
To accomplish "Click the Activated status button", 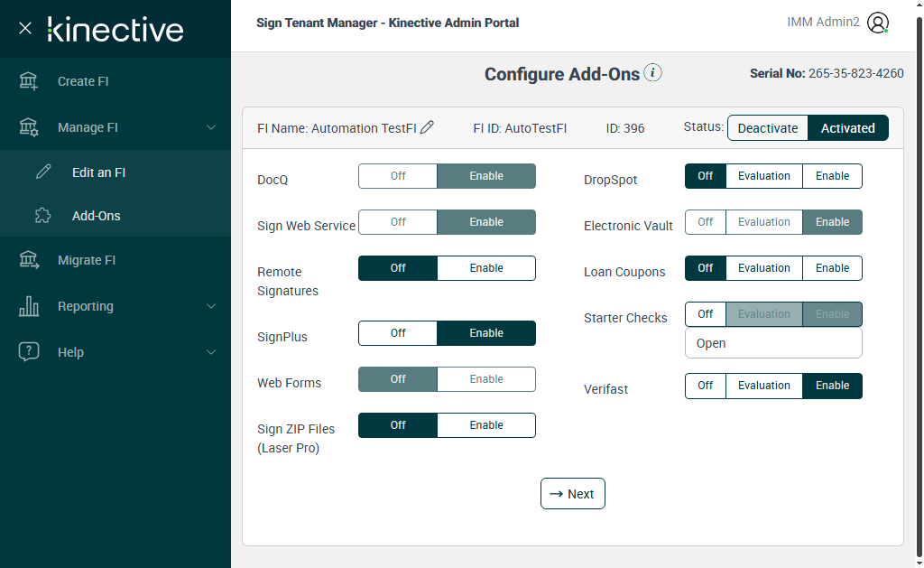I will (x=847, y=128).
